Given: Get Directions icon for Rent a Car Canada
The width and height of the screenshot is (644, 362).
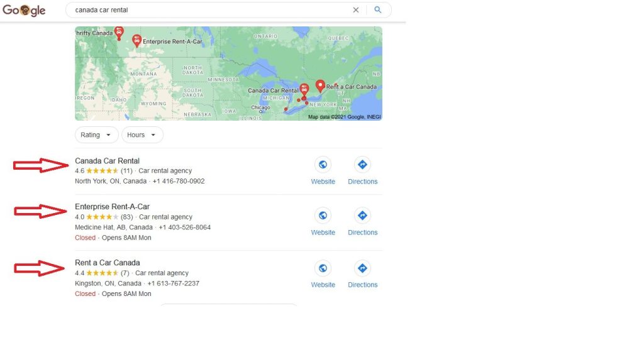Looking at the screenshot, I should [362, 268].
